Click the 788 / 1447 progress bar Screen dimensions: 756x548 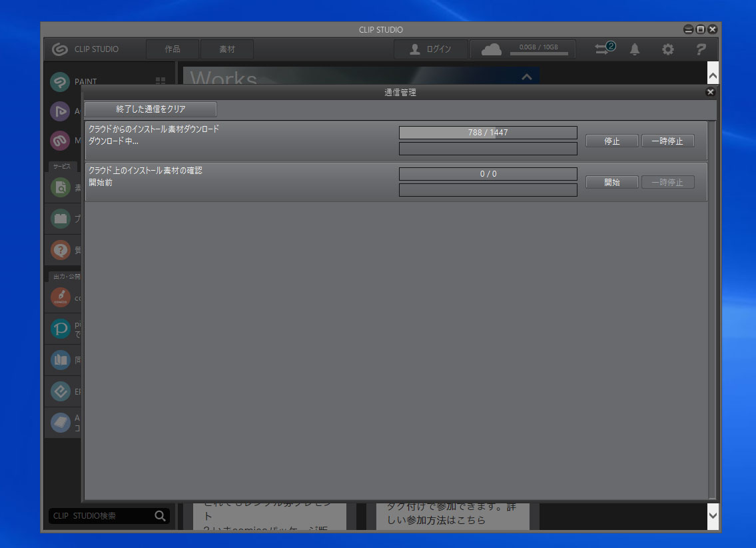[x=488, y=132]
